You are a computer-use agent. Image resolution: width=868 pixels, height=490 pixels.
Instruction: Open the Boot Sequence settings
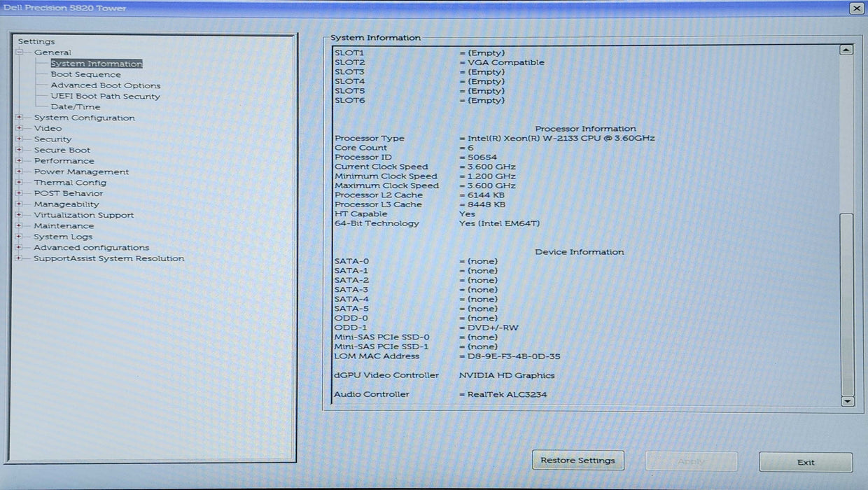(85, 75)
